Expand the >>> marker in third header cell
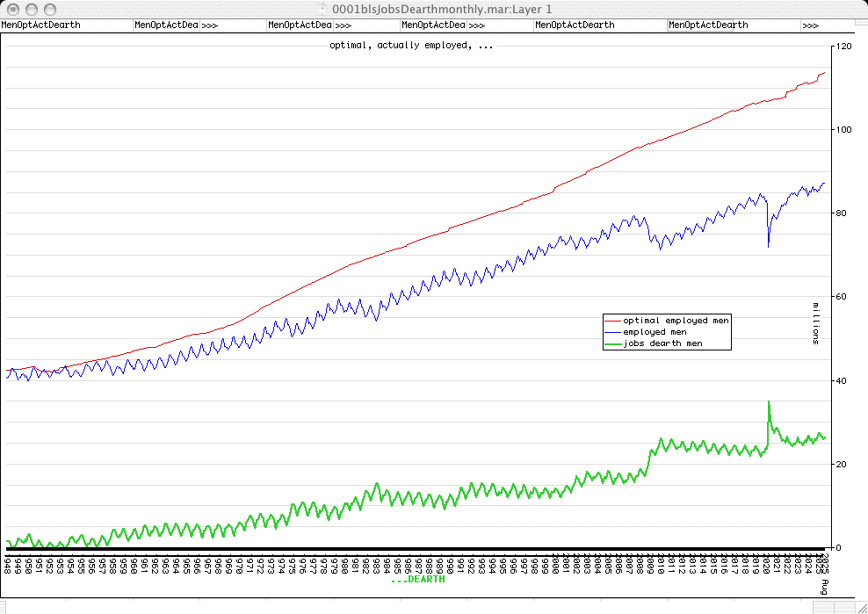 [x=343, y=25]
